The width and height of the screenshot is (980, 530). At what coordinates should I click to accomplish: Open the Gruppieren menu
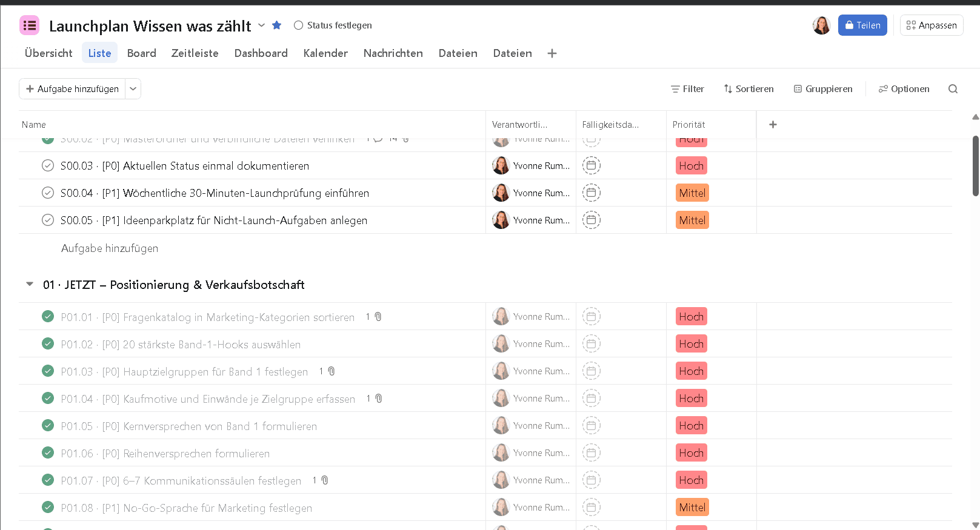[x=823, y=89]
